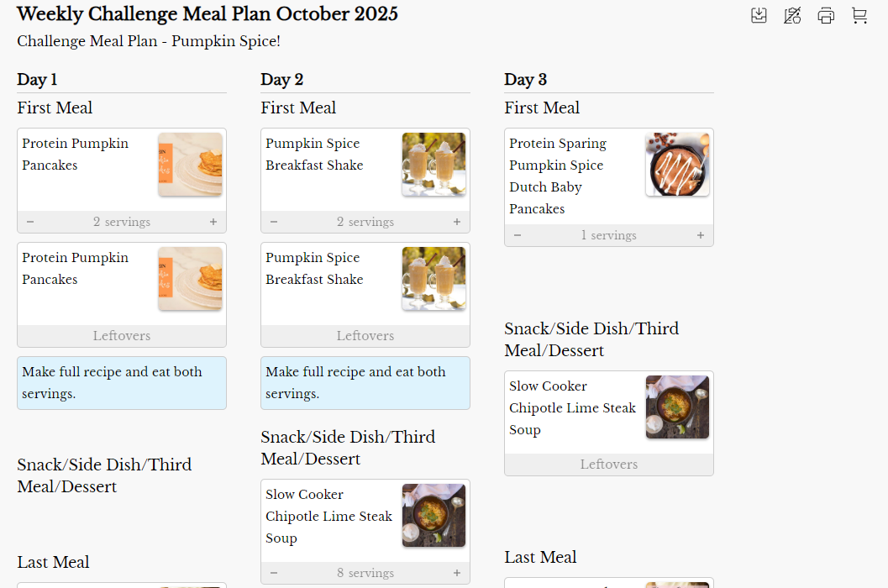Open Day 2 Slow Cooker Chipotle Lime Steak Soup
Screen dimensions: 888x588
(x=328, y=516)
